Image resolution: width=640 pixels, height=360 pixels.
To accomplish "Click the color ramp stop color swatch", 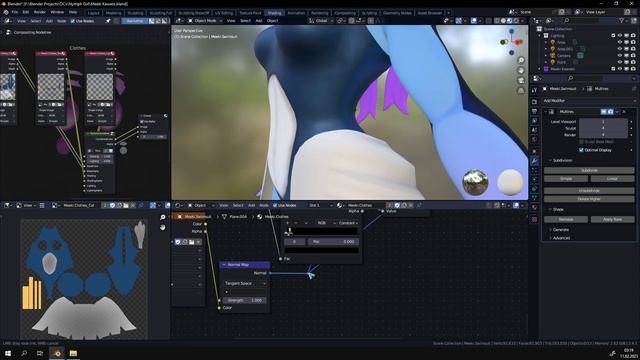I will (322, 250).
